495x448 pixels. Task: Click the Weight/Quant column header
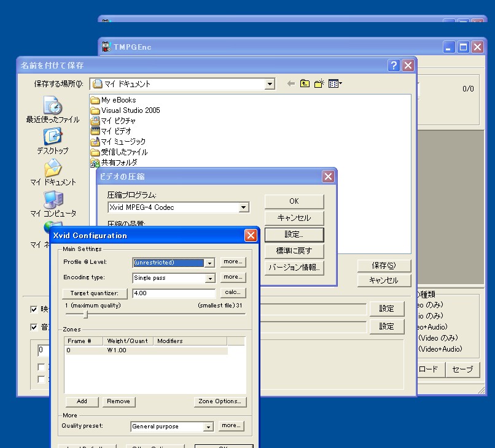tap(128, 341)
